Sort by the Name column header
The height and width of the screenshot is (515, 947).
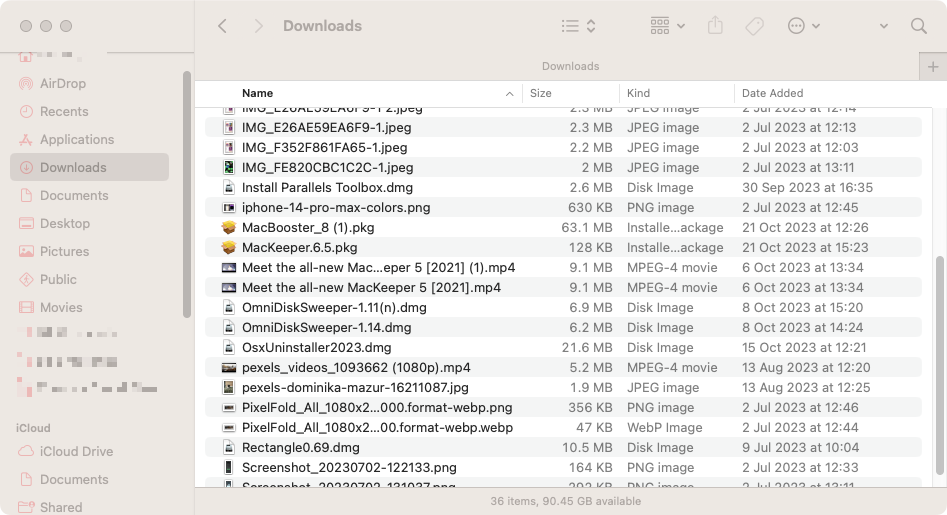coord(257,93)
